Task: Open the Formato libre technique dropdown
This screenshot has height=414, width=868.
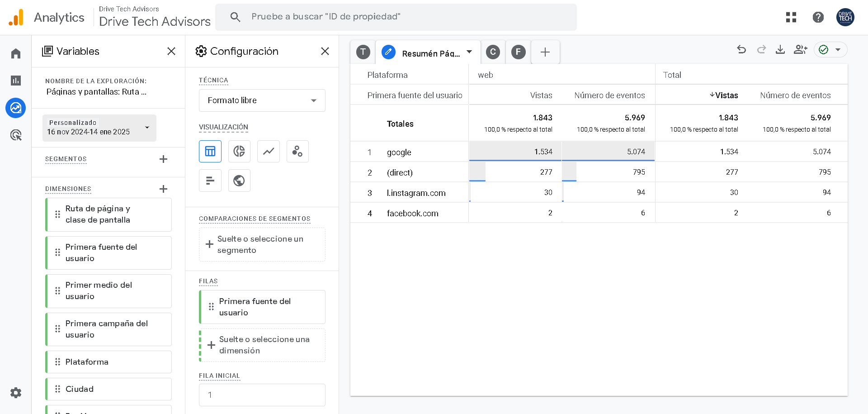Action: pos(262,100)
